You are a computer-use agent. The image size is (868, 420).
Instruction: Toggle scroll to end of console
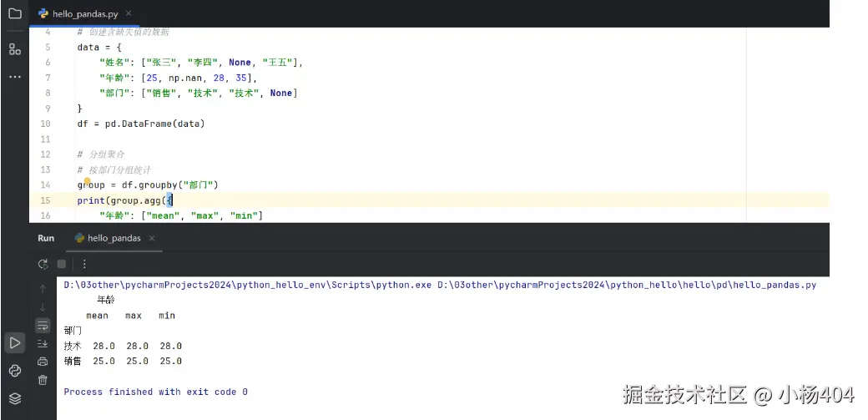tap(43, 343)
